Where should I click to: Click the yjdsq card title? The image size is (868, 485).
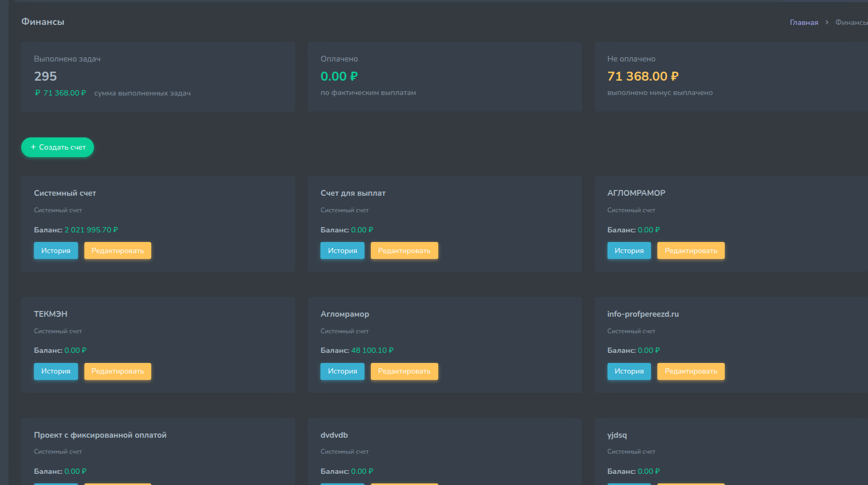[x=617, y=435]
